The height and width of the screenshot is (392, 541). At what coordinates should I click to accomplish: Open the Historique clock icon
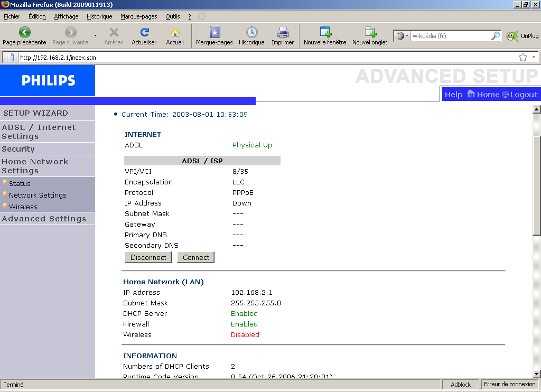tap(251, 32)
